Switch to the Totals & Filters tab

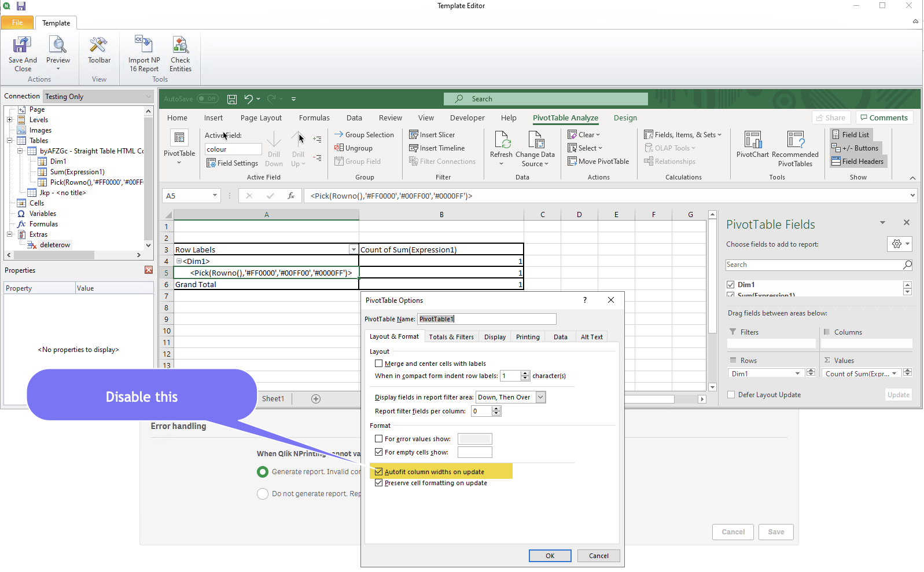click(x=451, y=337)
